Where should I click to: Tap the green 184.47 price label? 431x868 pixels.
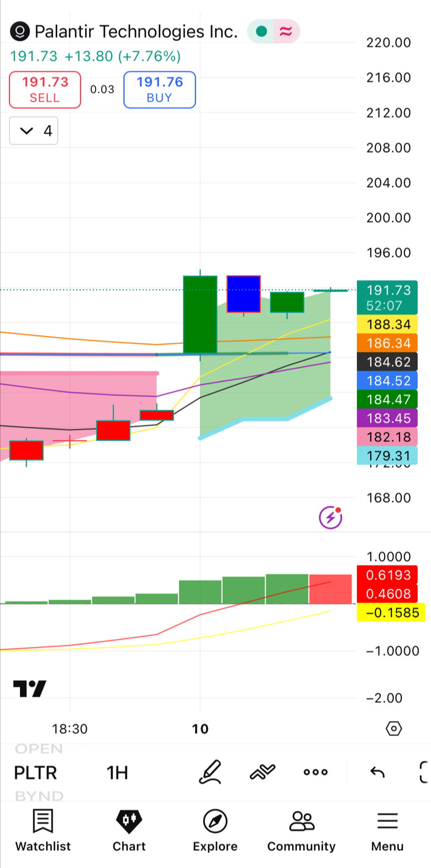(387, 399)
